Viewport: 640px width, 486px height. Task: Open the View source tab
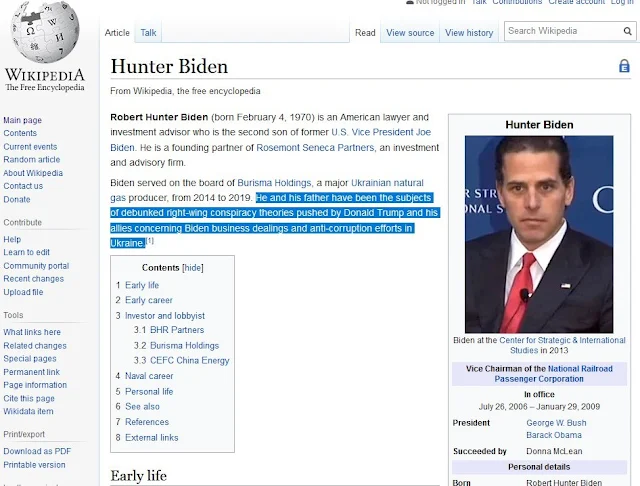[410, 33]
